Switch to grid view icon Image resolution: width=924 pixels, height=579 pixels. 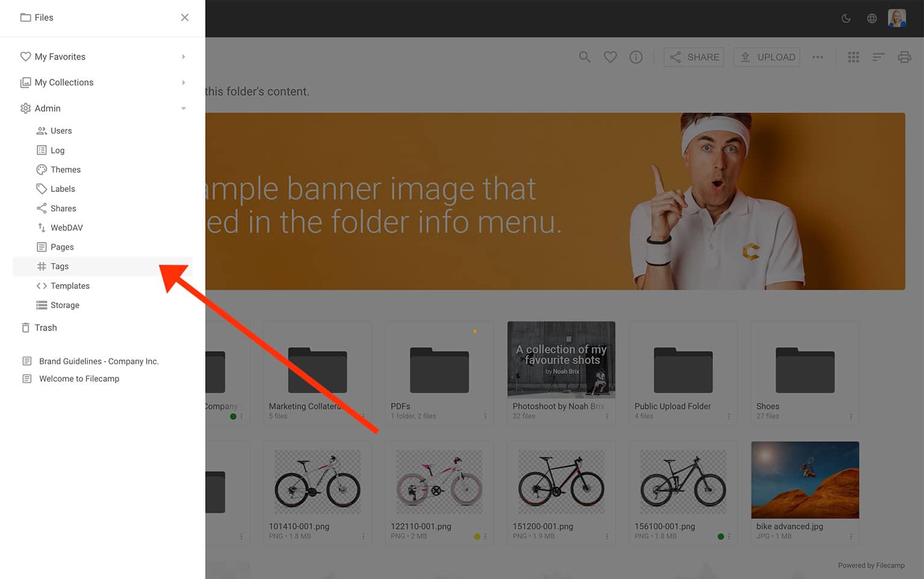pos(853,57)
